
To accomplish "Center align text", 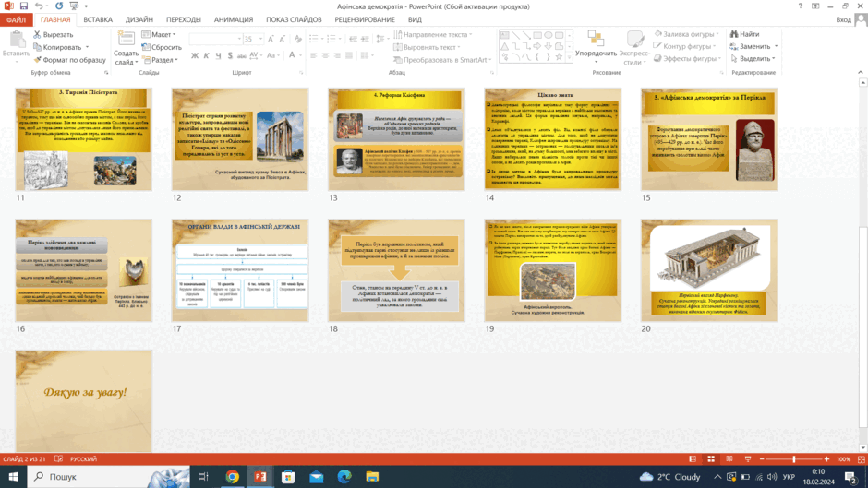I will click(x=325, y=55).
